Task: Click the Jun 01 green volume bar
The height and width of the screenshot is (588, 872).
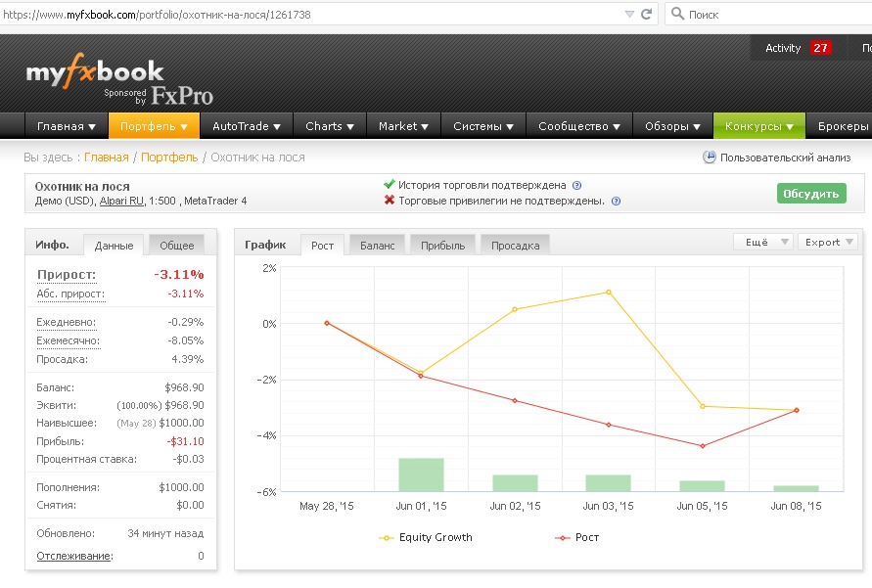Action: point(421,475)
